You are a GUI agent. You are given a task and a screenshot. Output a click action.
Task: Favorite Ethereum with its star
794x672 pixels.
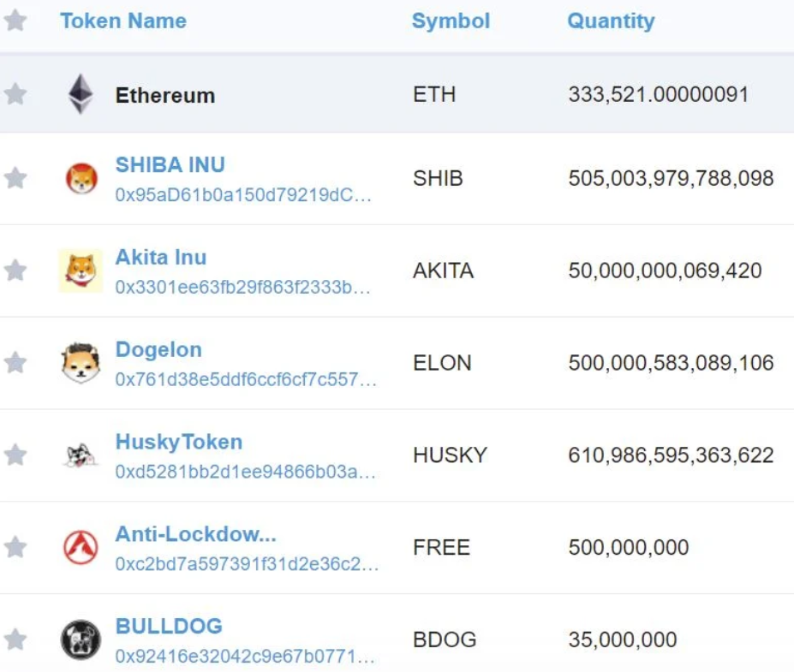point(15,94)
